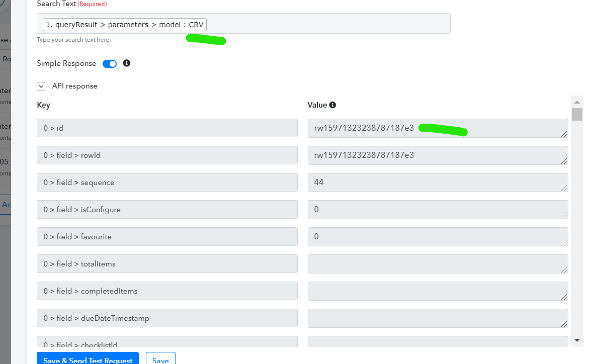Click scrollbar down arrow in response list
Viewport: 596px width, 364px height.
pos(577,340)
